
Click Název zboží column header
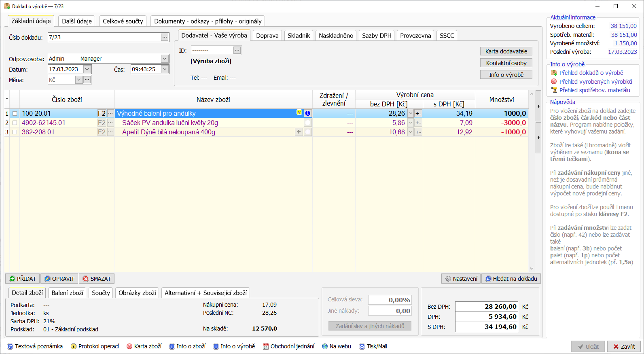[x=214, y=100]
